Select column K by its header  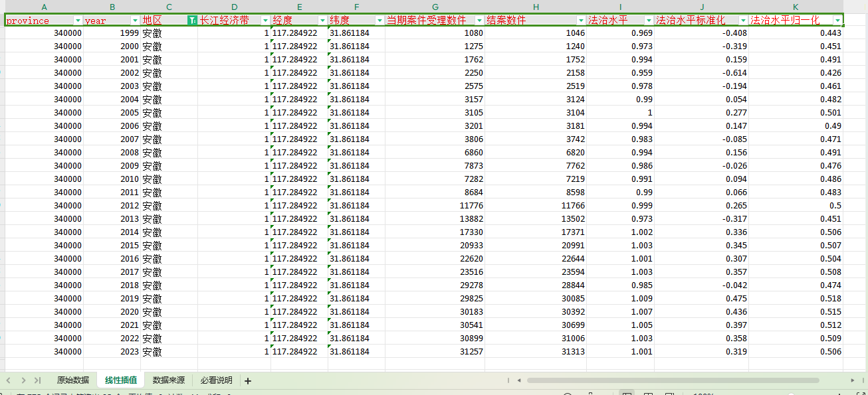tap(796, 7)
